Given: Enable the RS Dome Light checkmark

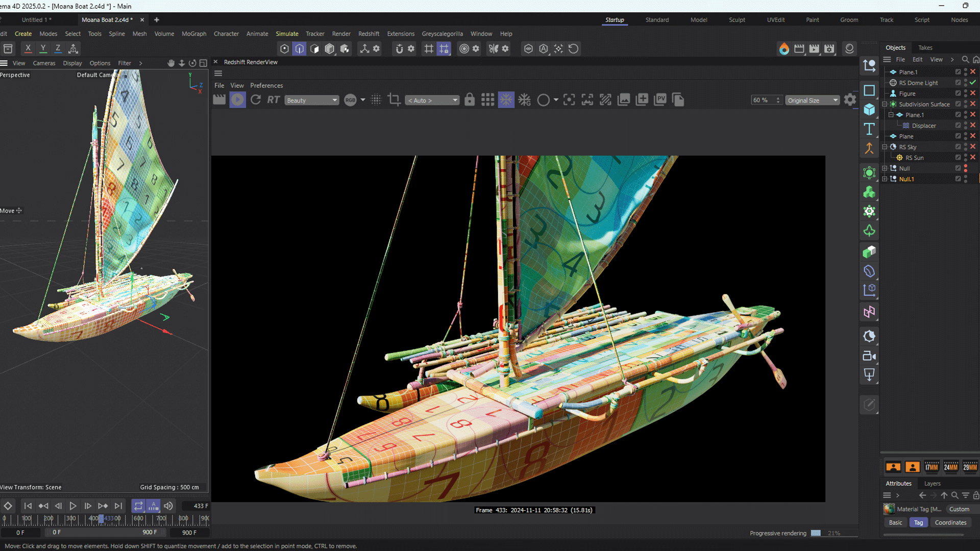Looking at the screenshot, I should pos(973,83).
